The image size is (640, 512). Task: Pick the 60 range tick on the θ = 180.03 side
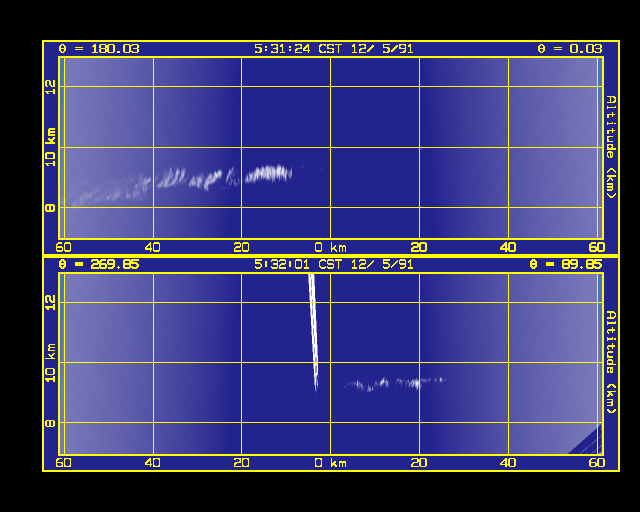pyautogui.click(x=64, y=247)
